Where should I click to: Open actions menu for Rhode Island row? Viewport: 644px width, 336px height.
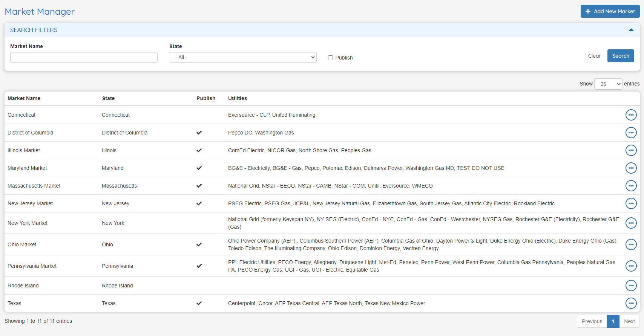click(x=631, y=286)
